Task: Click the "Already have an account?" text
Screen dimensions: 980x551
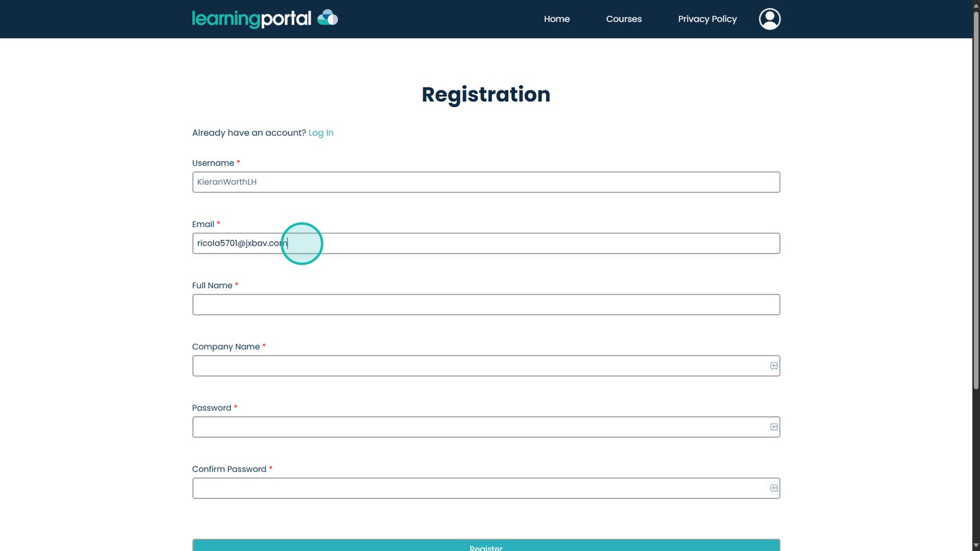Action: 249,133
